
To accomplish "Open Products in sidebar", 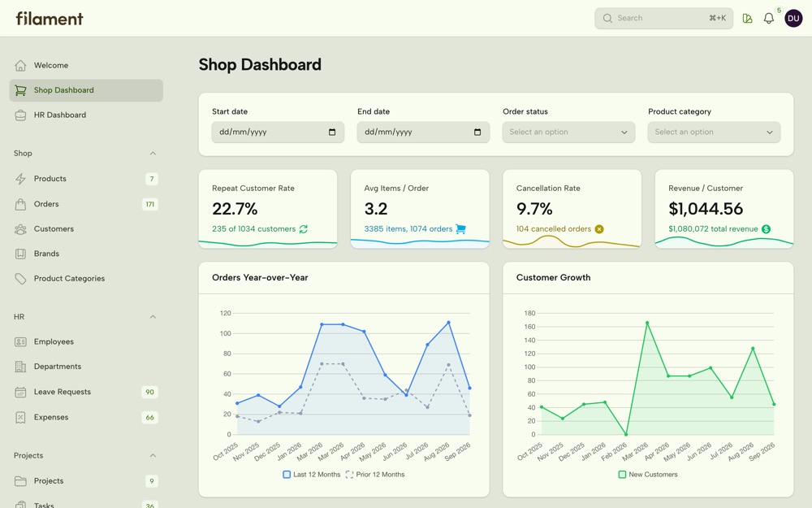I will [86, 179].
